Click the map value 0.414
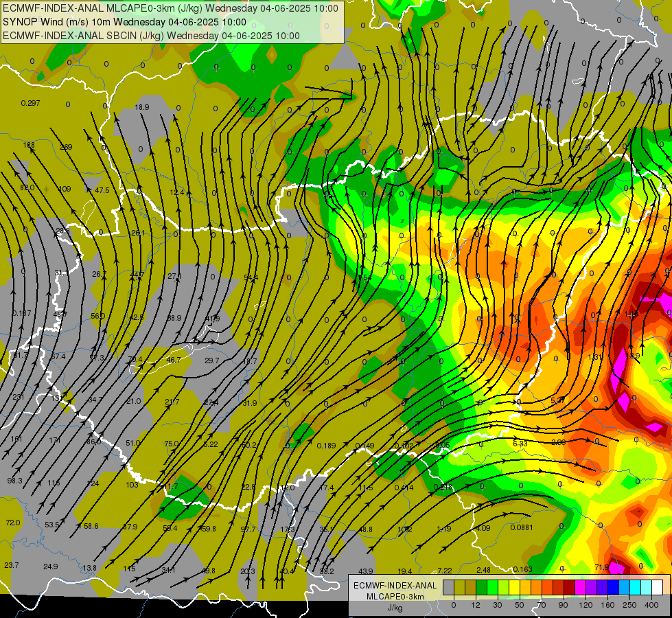The height and width of the screenshot is (618, 672). 404,488
